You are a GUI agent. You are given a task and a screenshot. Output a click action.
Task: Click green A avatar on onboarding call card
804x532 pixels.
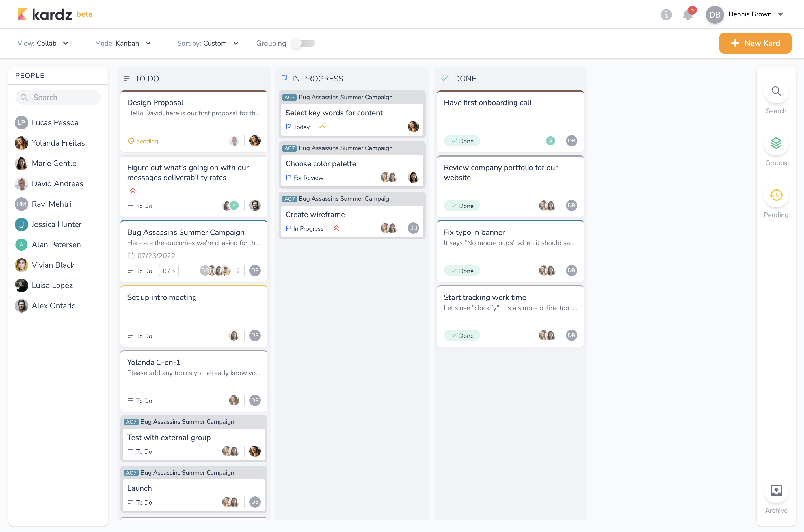[x=550, y=141]
